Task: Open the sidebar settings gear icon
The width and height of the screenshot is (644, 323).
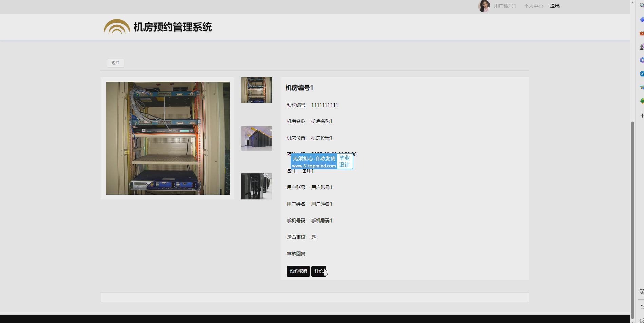Action: click(641, 320)
